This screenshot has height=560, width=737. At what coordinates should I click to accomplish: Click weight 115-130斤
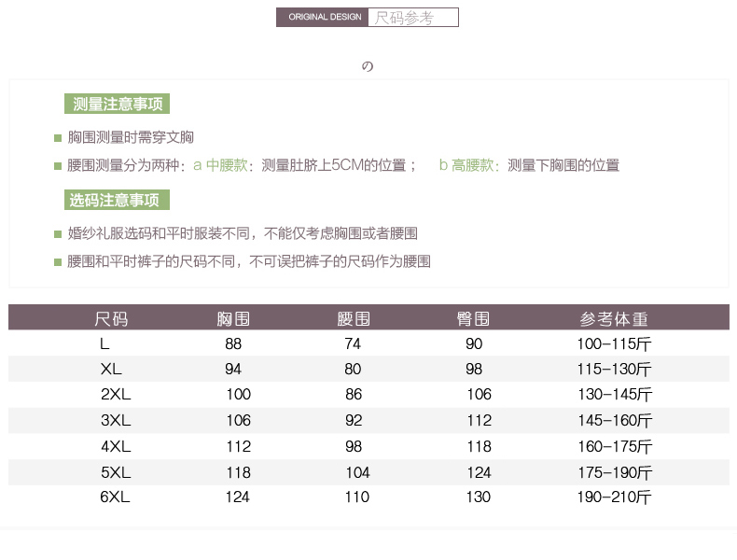tap(615, 369)
